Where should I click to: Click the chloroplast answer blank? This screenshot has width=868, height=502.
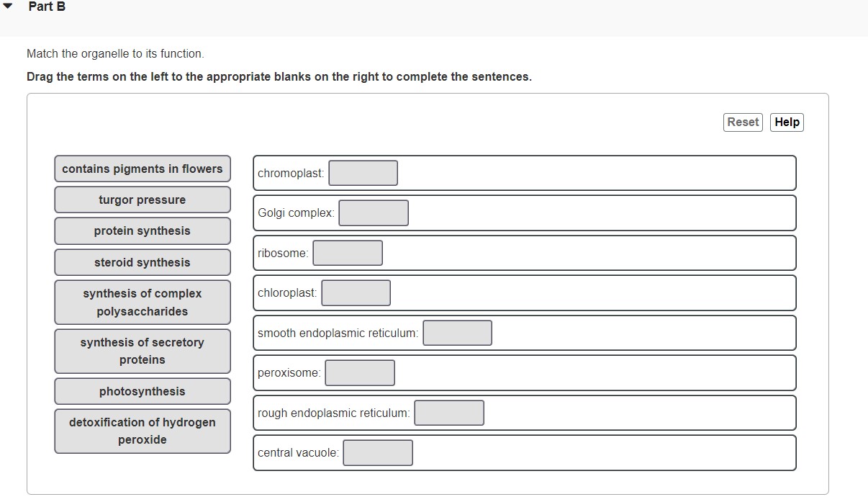click(x=356, y=292)
